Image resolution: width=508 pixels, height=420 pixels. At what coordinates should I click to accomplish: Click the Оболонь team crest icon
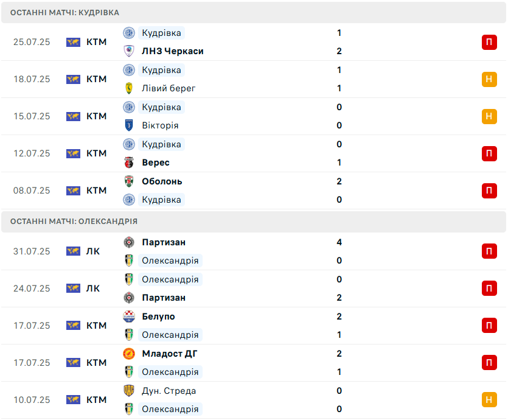coord(129,181)
